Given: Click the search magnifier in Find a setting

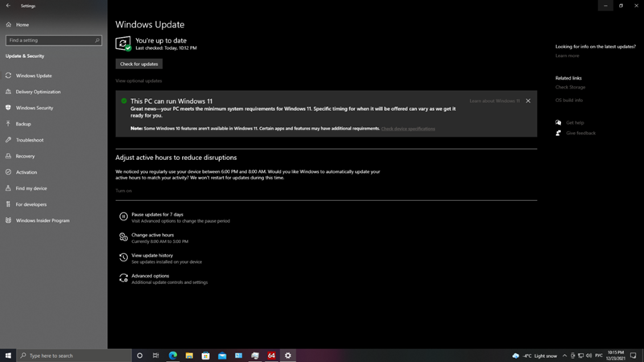Looking at the screenshot, I should click(97, 40).
